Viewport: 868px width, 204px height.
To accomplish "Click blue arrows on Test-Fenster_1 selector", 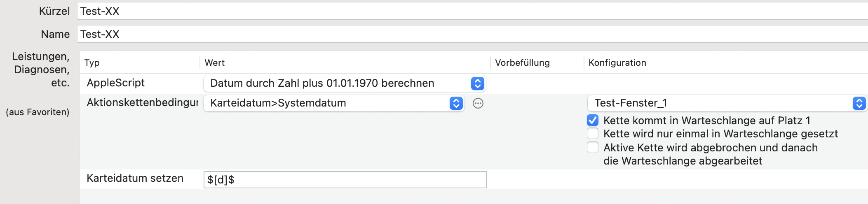I will [859, 103].
